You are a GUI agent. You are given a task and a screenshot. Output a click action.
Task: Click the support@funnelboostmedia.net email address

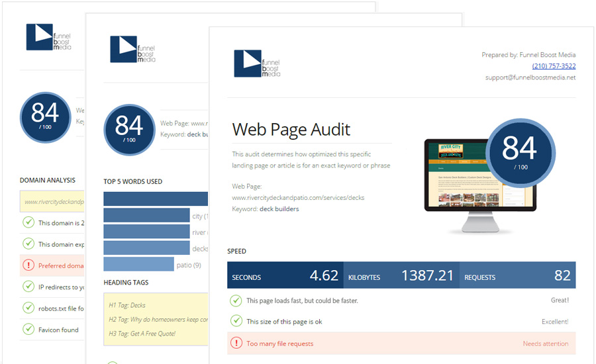coord(530,77)
